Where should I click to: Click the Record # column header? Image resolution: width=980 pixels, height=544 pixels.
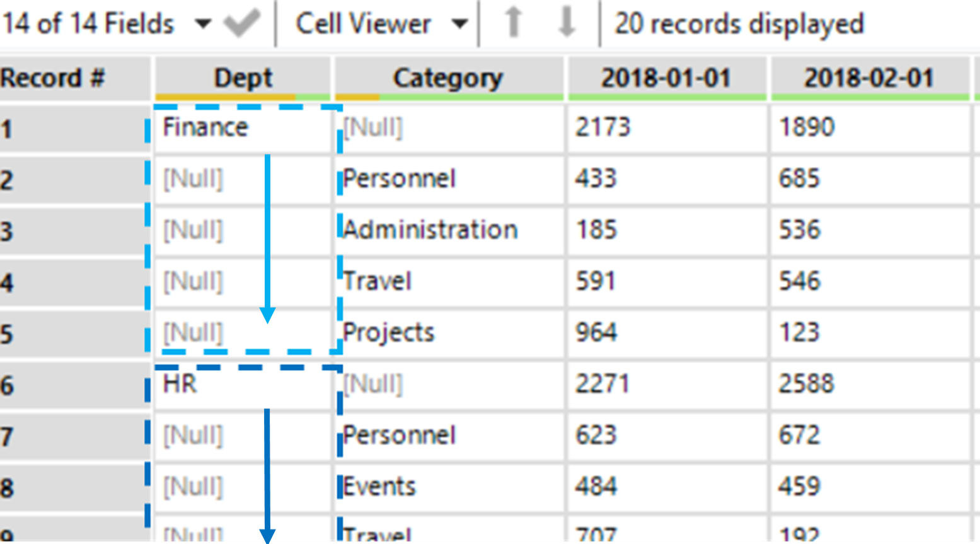click(x=54, y=78)
